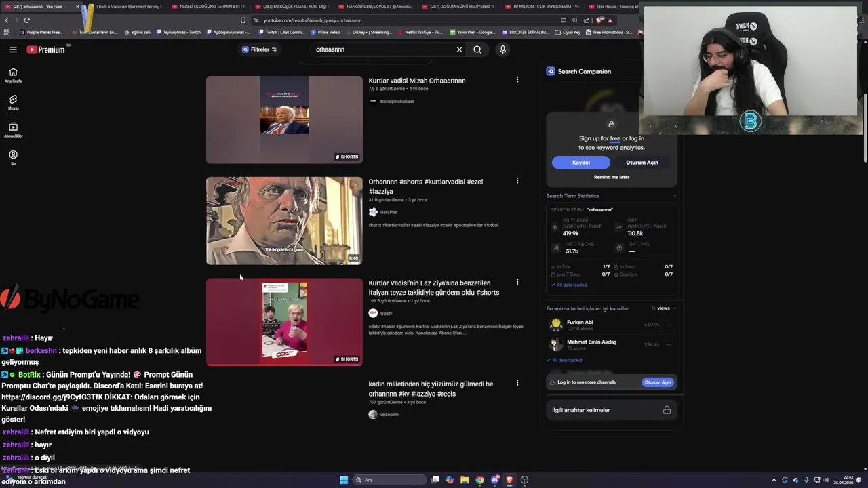The height and width of the screenshot is (488, 868).
Task: Open File Explorer from the taskbar
Action: coord(465,480)
